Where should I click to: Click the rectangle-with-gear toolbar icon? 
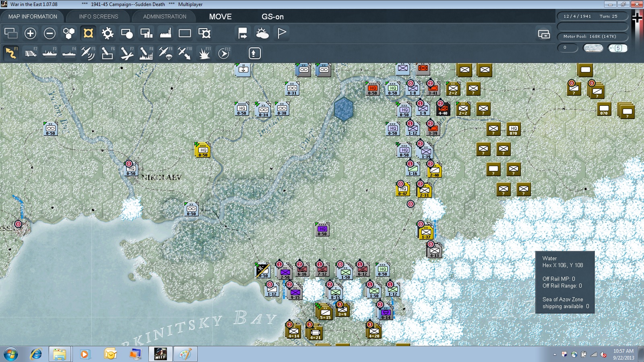204,33
